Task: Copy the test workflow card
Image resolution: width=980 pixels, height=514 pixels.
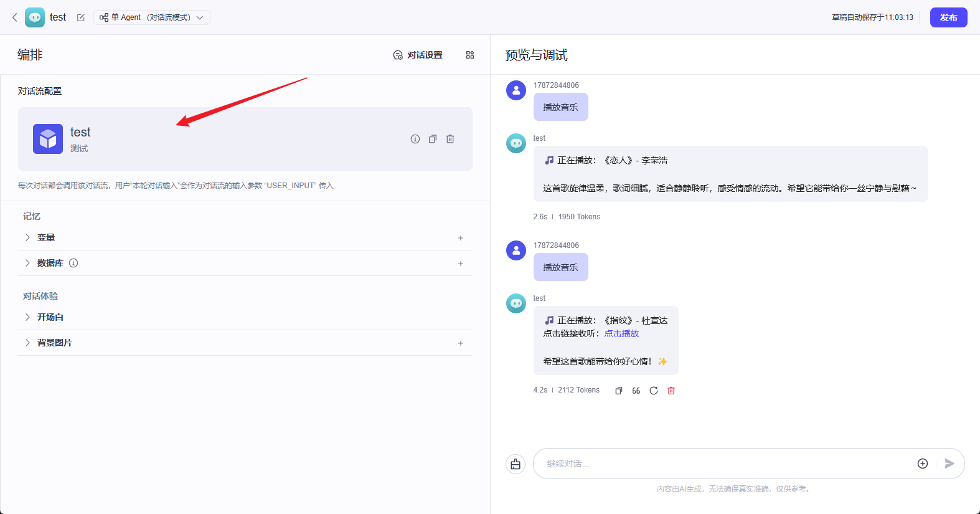Action: tap(433, 139)
